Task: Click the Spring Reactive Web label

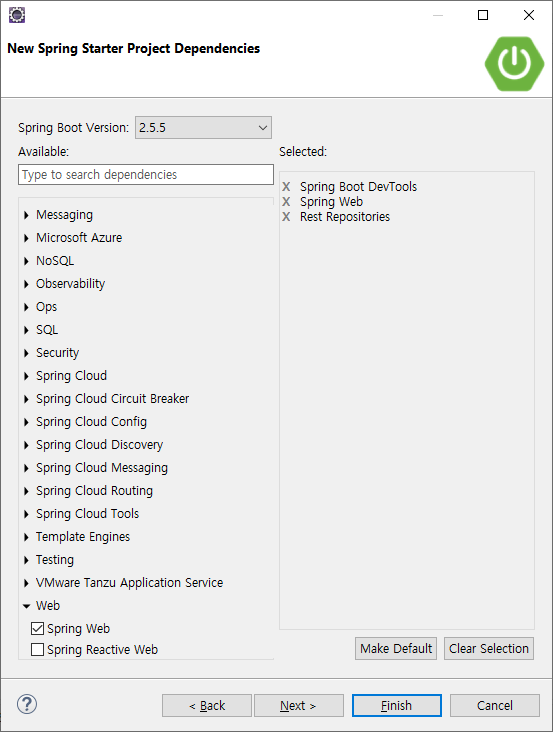Action: [x=103, y=649]
